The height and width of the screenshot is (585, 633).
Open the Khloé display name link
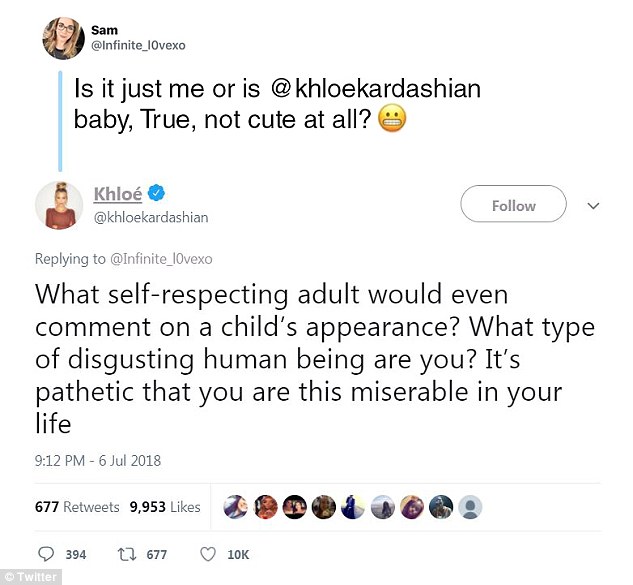tap(118, 193)
